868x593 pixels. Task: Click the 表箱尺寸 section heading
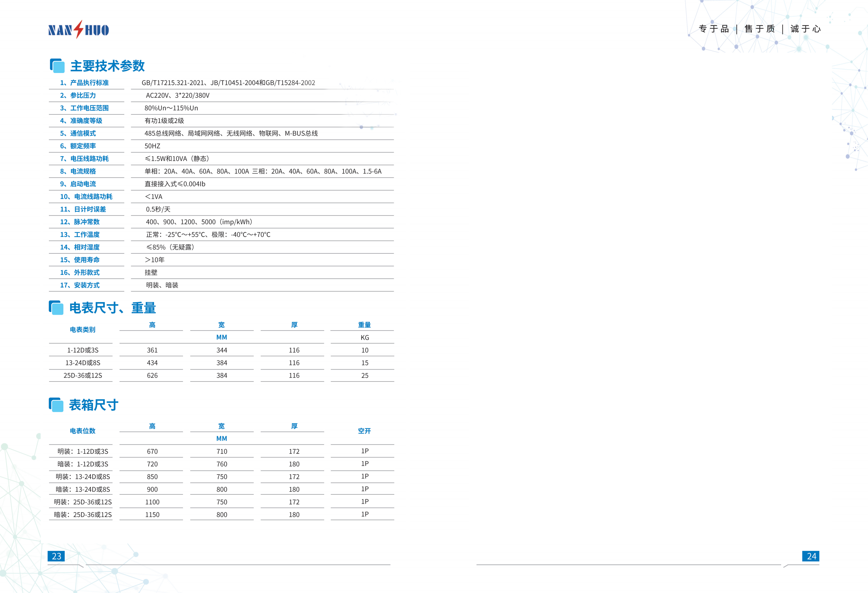(94, 405)
